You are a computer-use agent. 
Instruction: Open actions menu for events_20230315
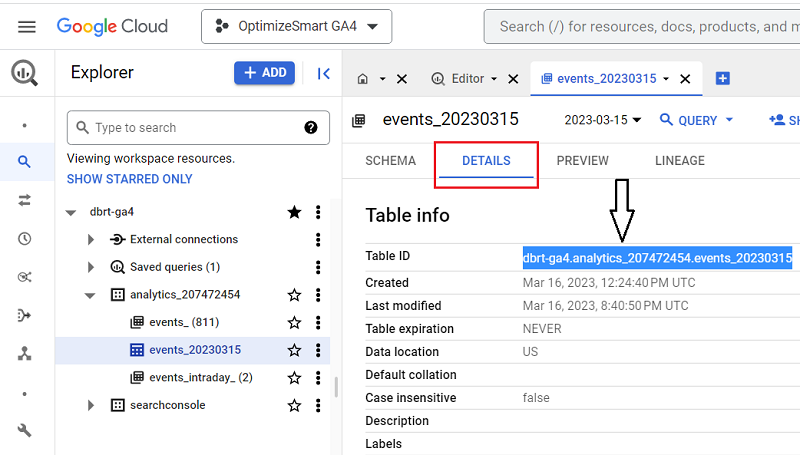pyautogui.click(x=318, y=350)
